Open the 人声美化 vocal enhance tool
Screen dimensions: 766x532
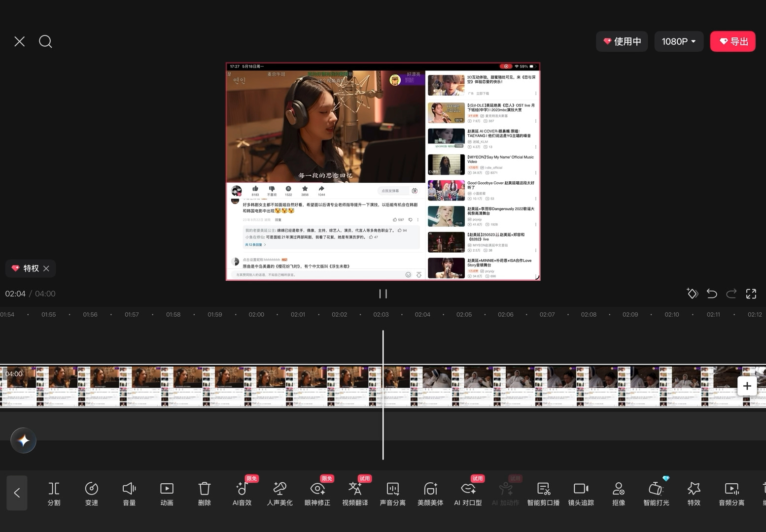(279, 494)
